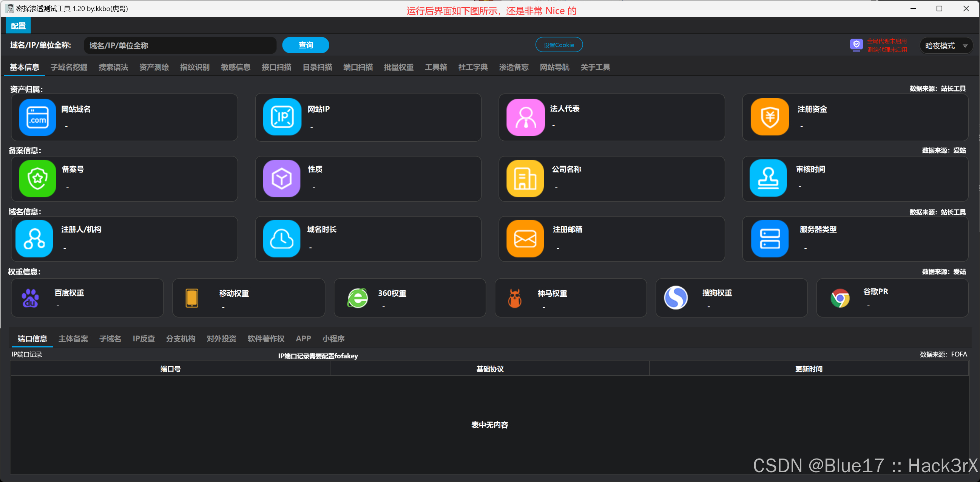Click the Baidu paw weight icon

[x=31, y=298]
